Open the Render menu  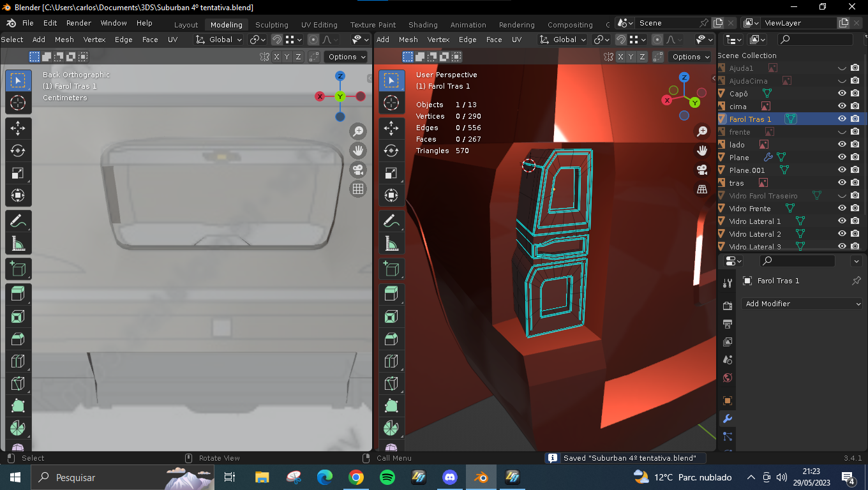click(x=79, y=23)
